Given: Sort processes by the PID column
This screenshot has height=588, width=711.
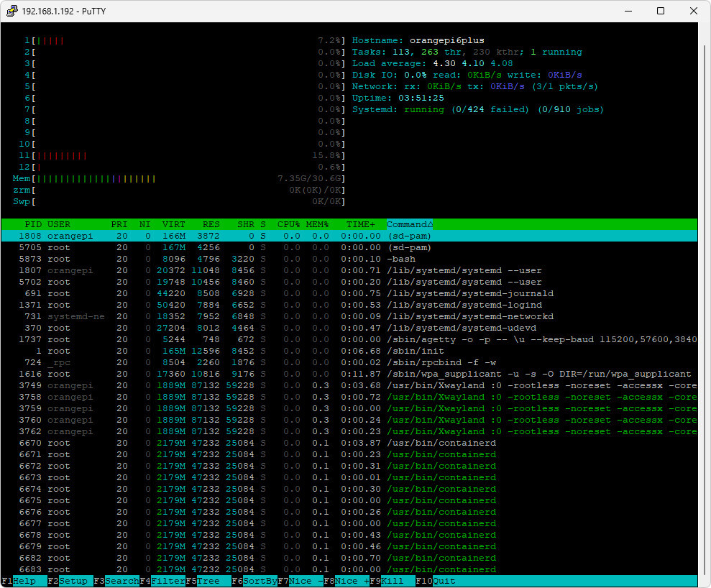Looking at the screenshot, I should (33, 224).
